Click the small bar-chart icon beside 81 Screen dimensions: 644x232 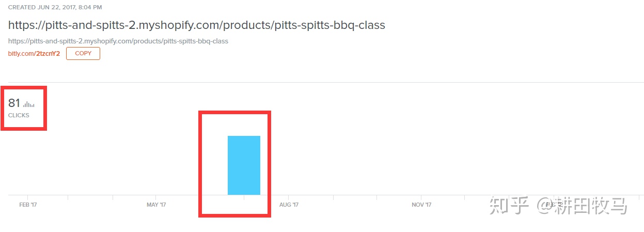[x=29, y=104]
